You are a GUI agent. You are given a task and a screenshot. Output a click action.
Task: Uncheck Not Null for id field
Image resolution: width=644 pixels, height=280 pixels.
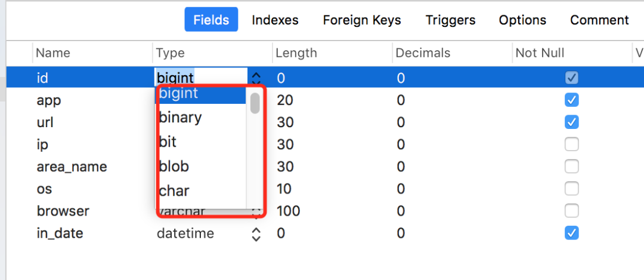pyautogui.click(x=571, y=78)
